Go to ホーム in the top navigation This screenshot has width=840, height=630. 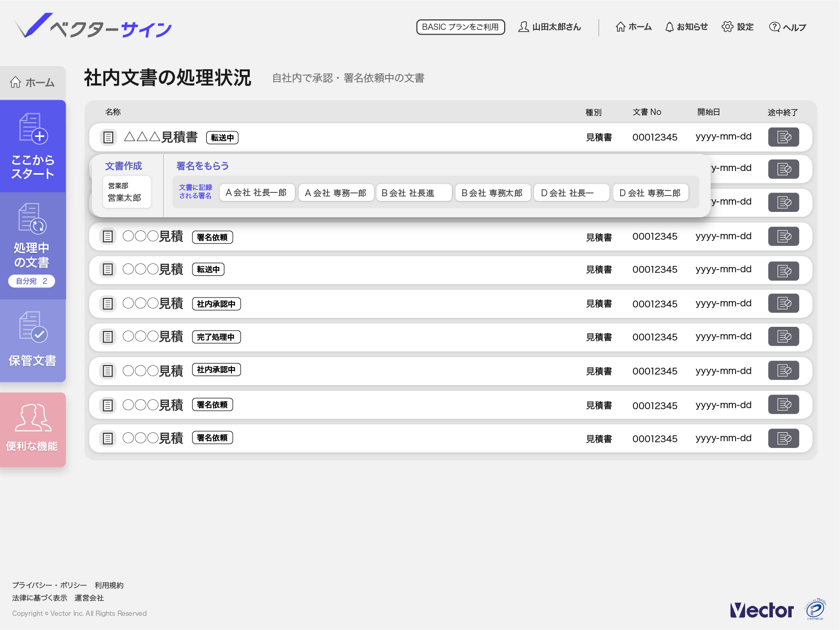click(634, 27)
